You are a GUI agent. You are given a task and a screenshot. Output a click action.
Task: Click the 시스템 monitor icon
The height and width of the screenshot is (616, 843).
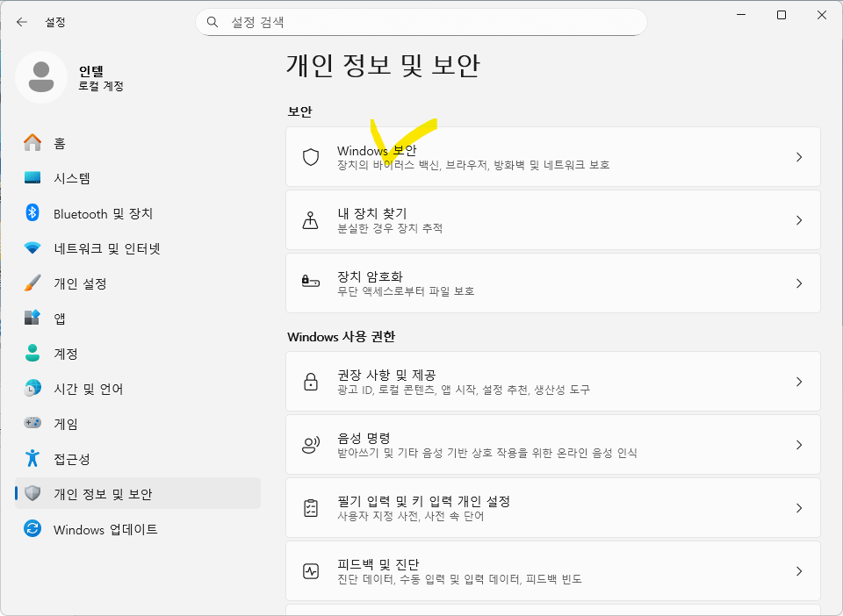pyautogui.click(x=32, y=178)
